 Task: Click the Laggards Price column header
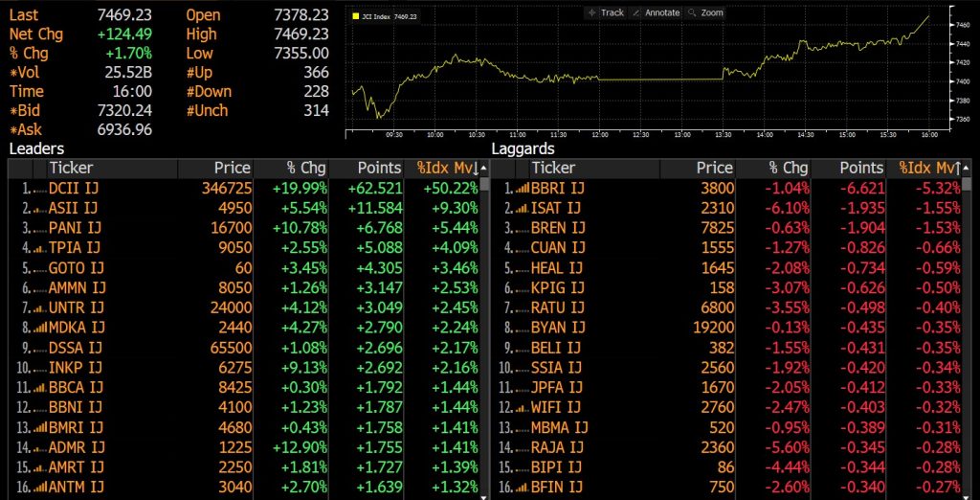pyautogui.click(x=698, y=168)
